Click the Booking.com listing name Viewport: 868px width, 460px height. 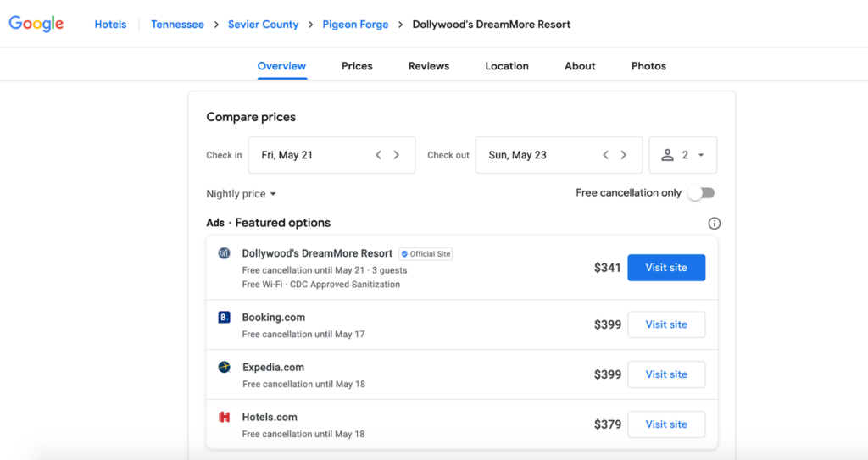pyautogui.click(x=274, y=317)
